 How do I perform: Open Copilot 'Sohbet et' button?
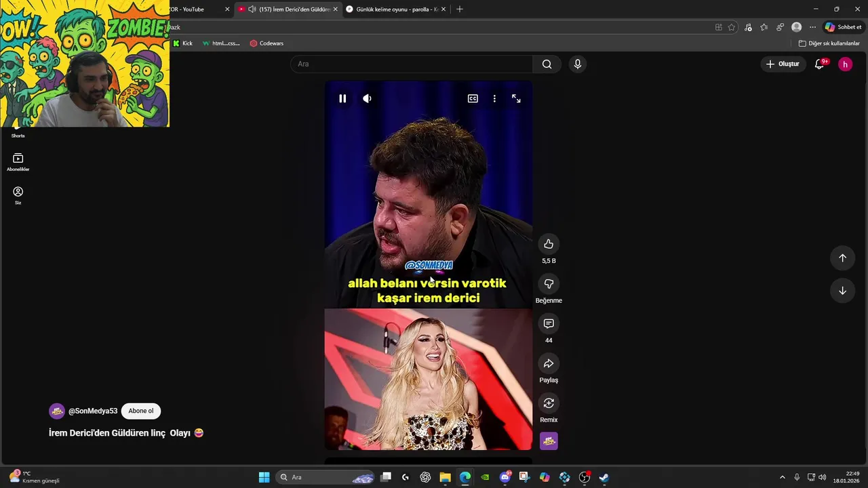(x=843, y=27)
